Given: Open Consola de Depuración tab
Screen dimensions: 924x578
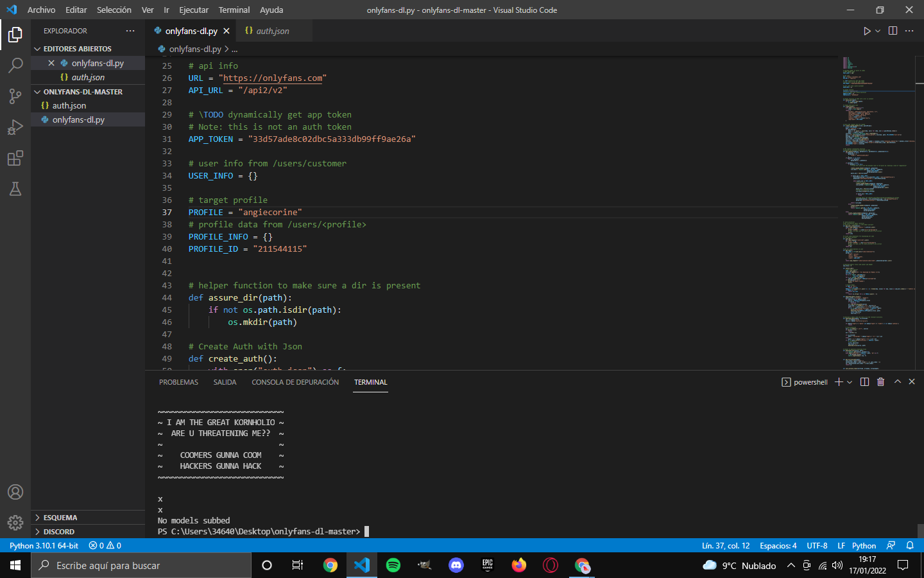Looking at the screenshot, I should pyautogui.click(x=295, y=382).
